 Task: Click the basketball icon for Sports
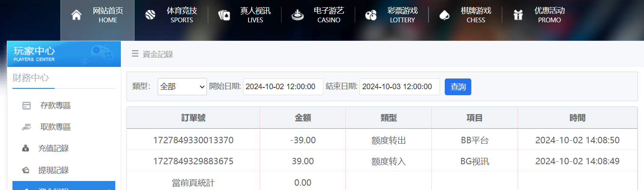click(150, 15)
